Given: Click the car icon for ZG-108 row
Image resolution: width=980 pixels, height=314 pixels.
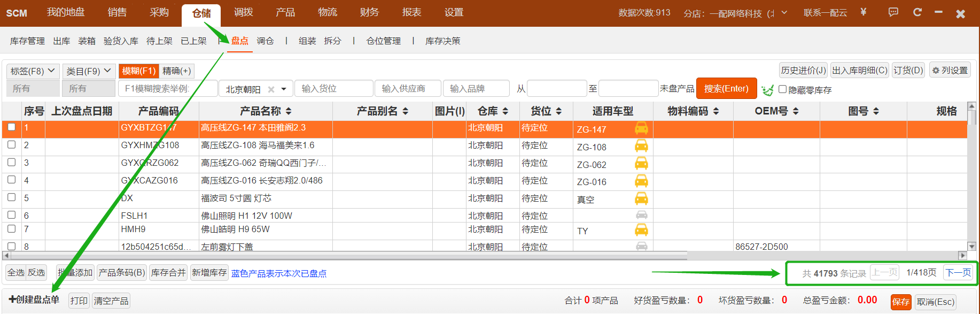Looking at the screenshot, I should tap(641, 145).
